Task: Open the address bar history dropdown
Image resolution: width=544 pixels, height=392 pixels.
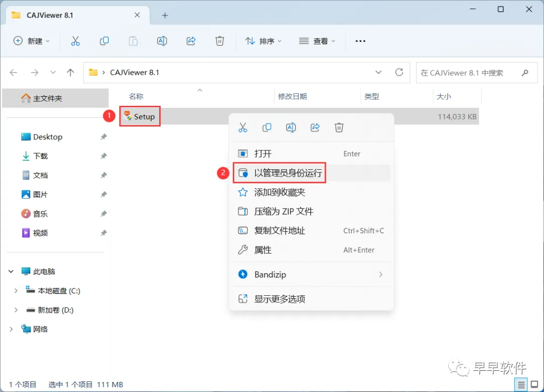Action: click(x=378, y=72)
